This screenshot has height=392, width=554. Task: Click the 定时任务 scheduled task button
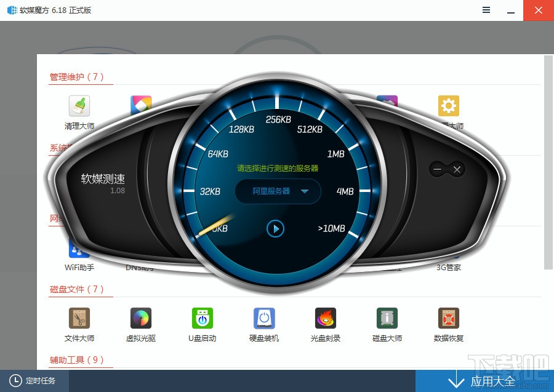(x=34, y=381)
